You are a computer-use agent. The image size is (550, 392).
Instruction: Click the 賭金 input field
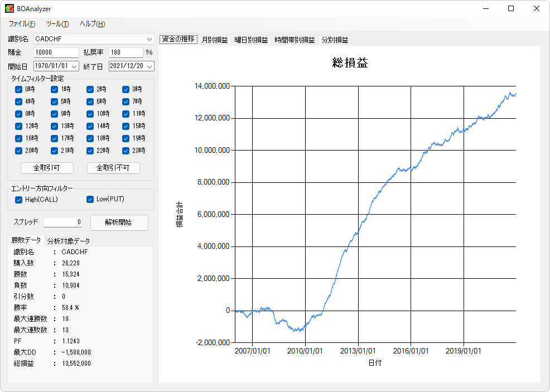point(56,52)
